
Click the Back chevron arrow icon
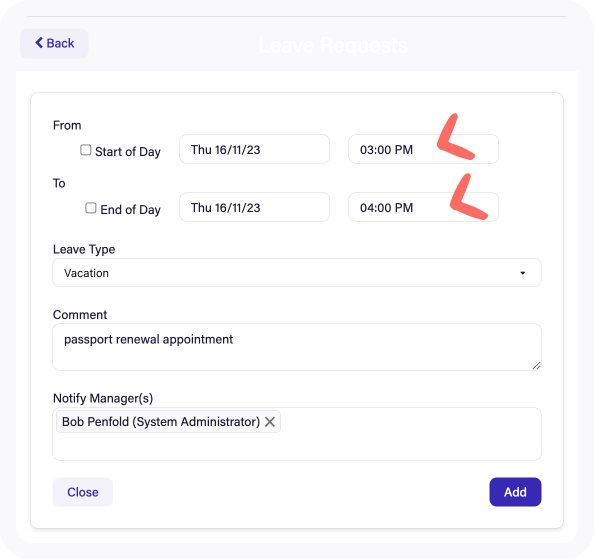[x=39, y=42]
